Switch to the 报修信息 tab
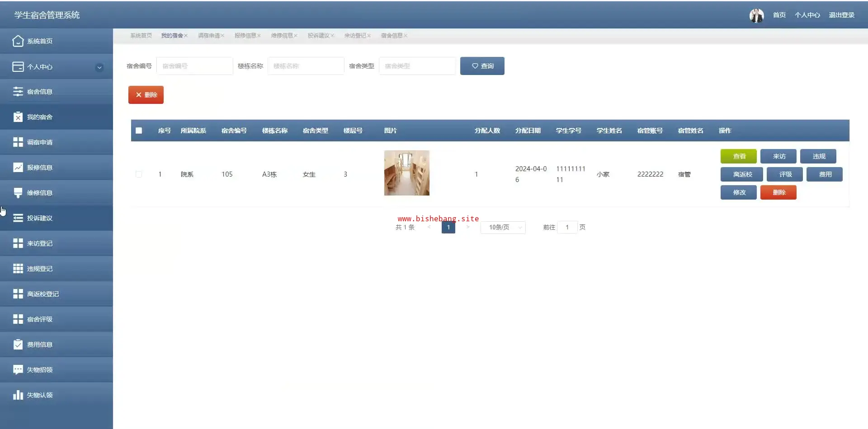 245,36
